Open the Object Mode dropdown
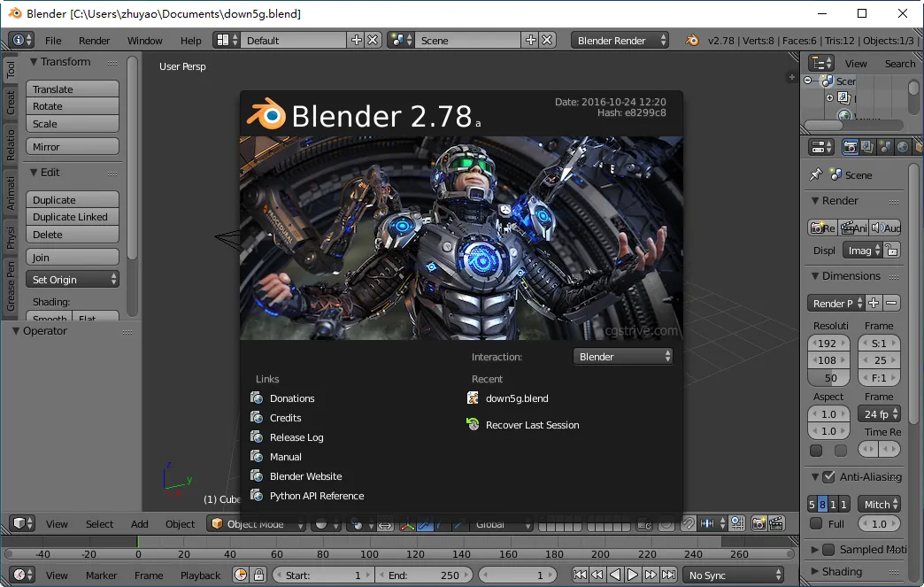This screenshot has height=587, width=924. click(x=256, y=523)
